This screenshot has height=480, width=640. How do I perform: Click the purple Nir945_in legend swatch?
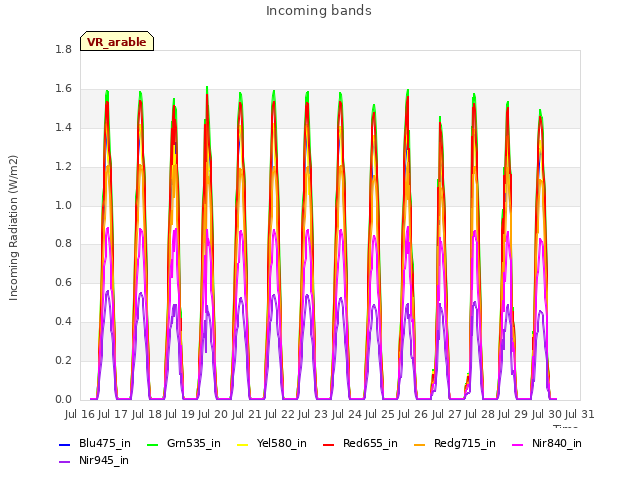tap(65, 462)
